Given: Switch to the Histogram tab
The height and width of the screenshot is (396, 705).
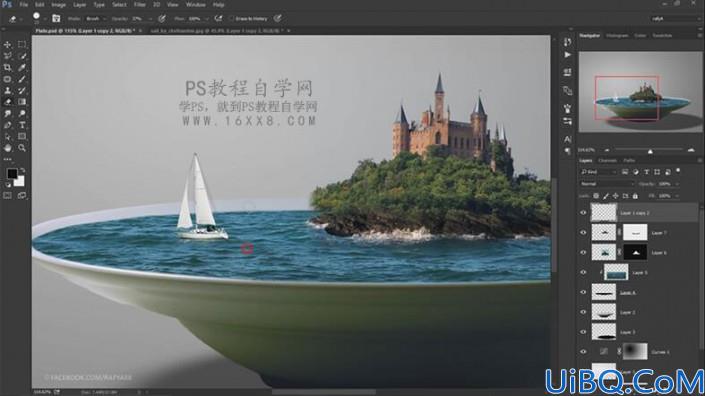Looking at the screenshot, I should click(617, 36).
